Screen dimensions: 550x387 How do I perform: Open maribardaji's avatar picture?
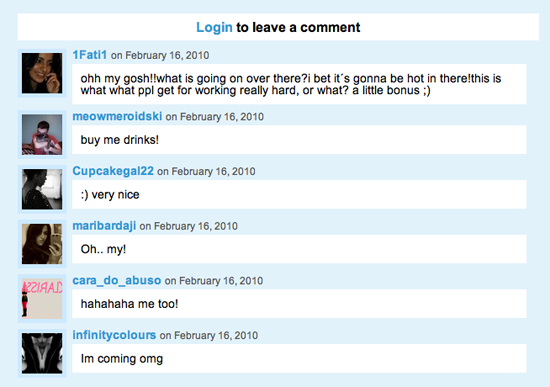(42, 244)
